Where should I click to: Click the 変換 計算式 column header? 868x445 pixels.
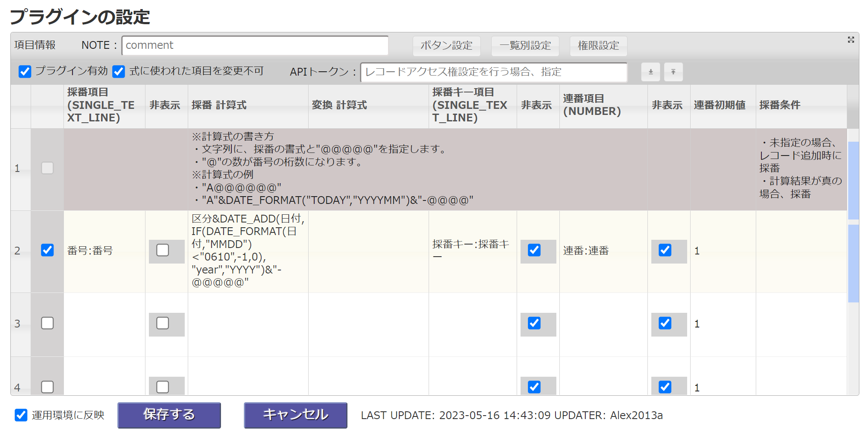(369, 105)
